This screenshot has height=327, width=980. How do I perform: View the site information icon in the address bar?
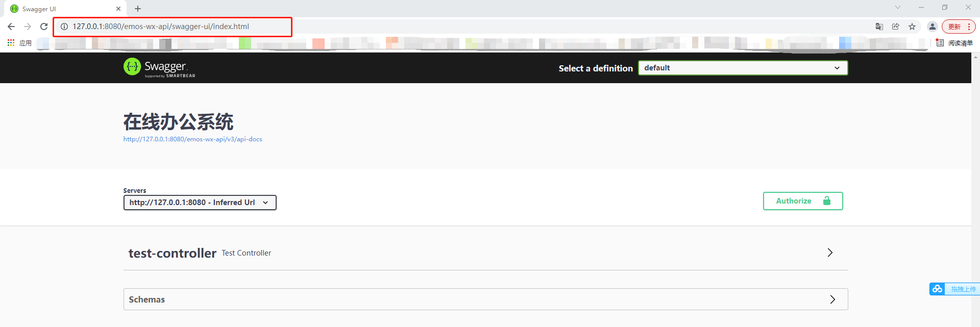coord(64,27)
